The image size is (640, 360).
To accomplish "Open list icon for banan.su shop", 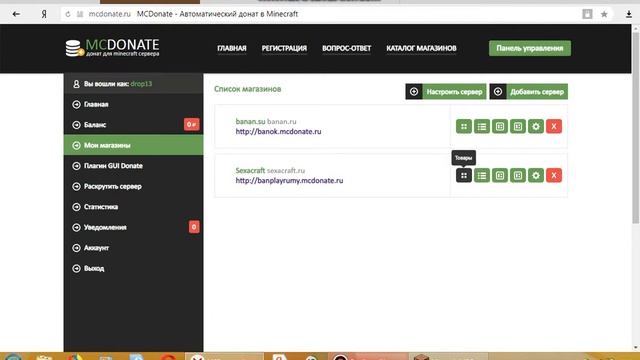I will 482,127.
